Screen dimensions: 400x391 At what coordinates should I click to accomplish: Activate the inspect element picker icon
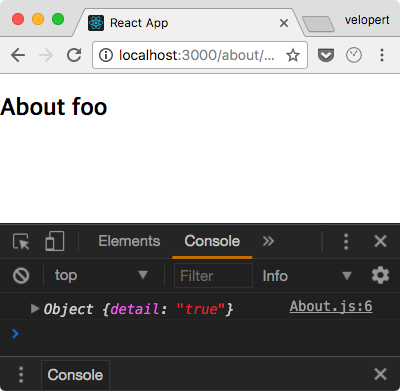click(x=21, y=241)
